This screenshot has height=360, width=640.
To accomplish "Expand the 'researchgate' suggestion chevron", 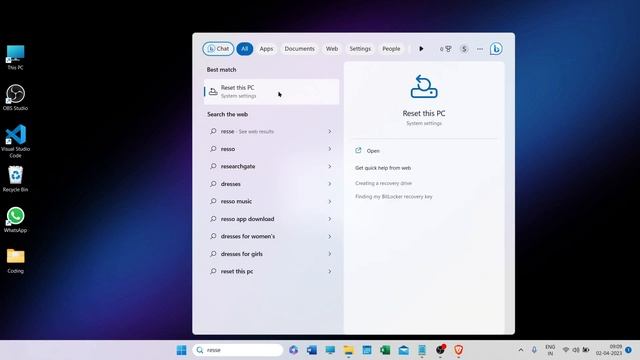I will [x=329, y=167].
